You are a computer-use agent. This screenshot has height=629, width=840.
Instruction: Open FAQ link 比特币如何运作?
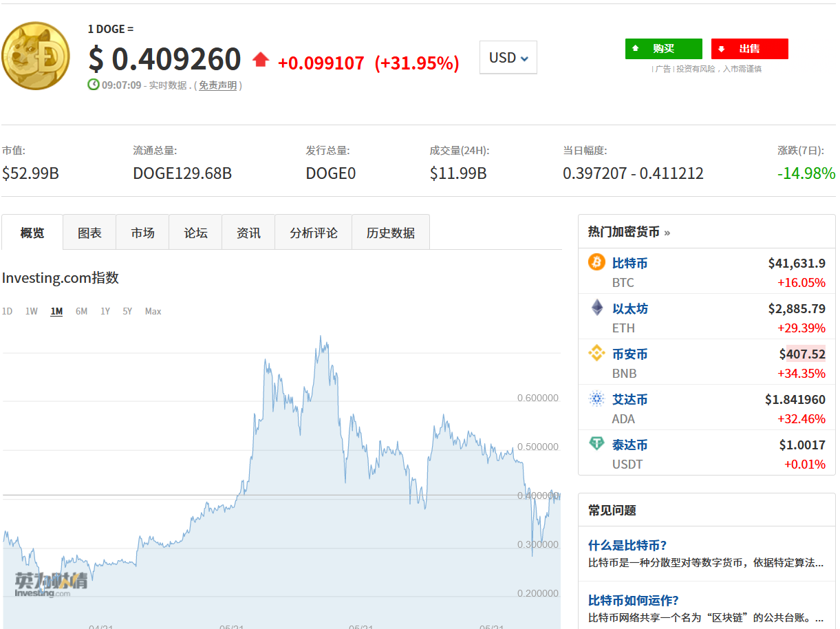634,600
